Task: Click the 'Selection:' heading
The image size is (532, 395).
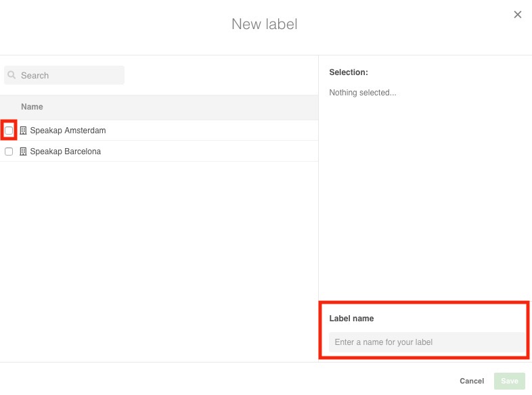Action: click(x=349, y=72)
